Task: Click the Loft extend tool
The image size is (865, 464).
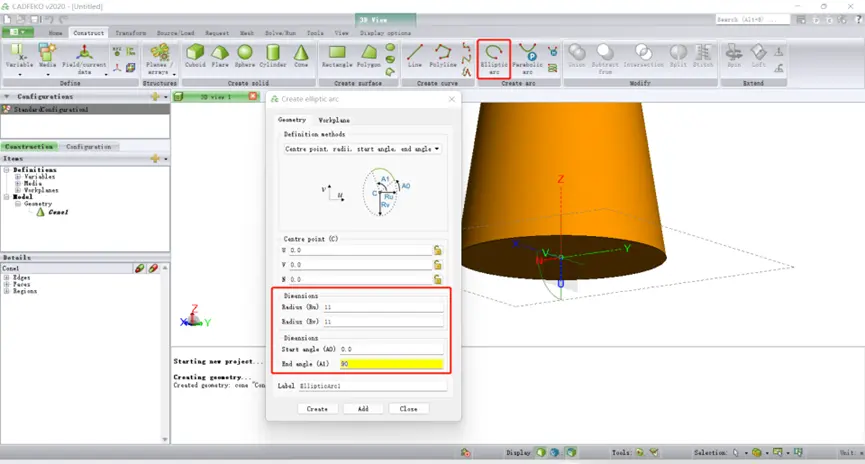Action: click(x=759, y=56)
